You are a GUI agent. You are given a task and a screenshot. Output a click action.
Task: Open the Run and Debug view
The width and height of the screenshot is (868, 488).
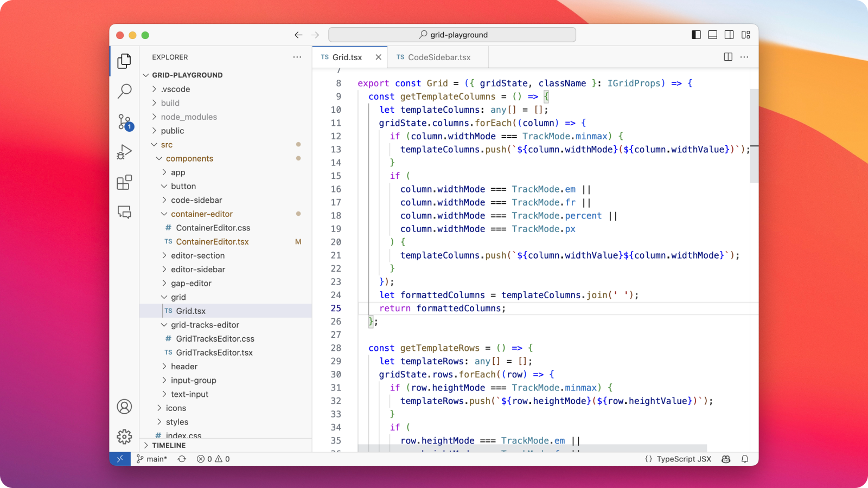tap(124, 151)
